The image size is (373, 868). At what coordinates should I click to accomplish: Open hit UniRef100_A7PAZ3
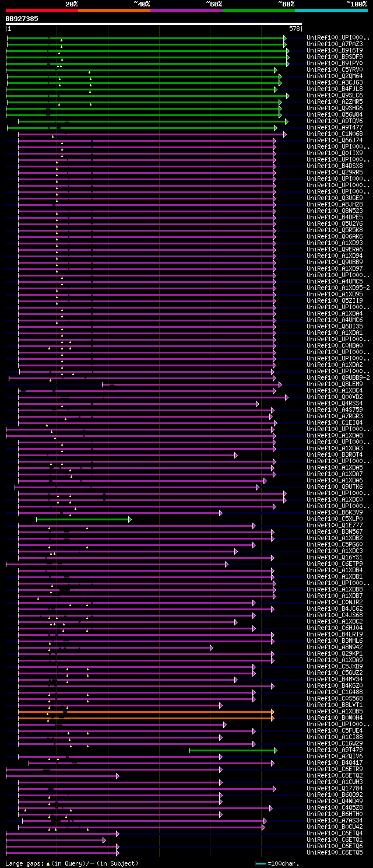335,44
